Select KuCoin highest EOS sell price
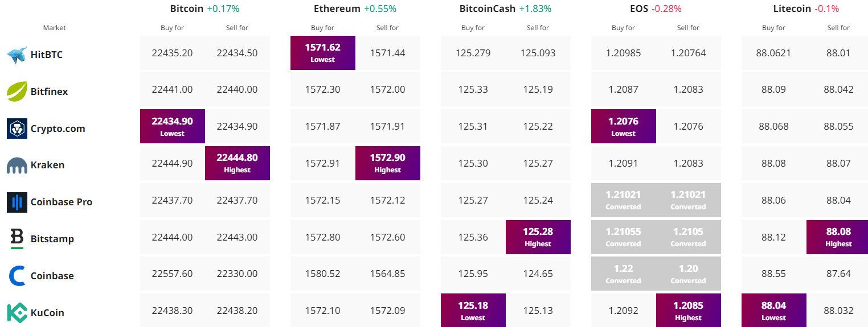868x327 pixels. 689,311
